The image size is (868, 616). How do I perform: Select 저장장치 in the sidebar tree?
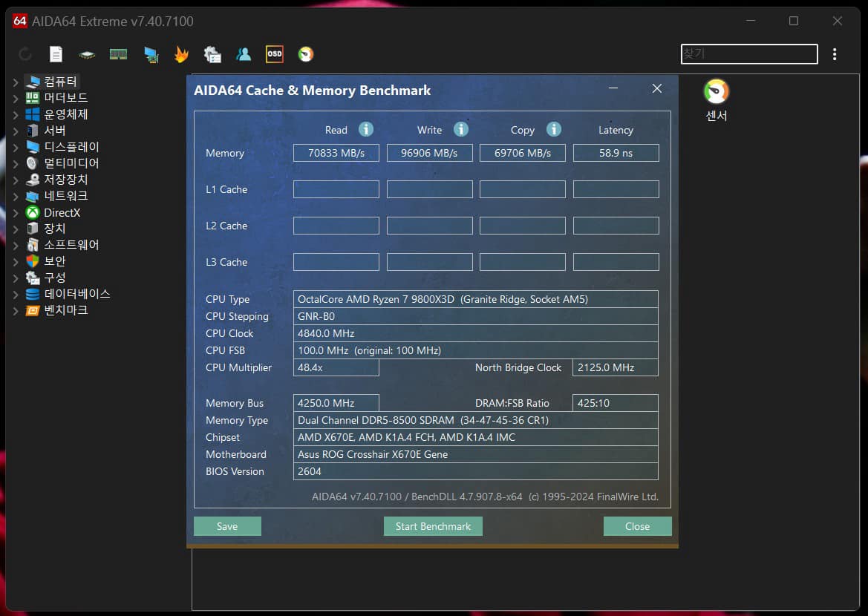coord(65,180)
